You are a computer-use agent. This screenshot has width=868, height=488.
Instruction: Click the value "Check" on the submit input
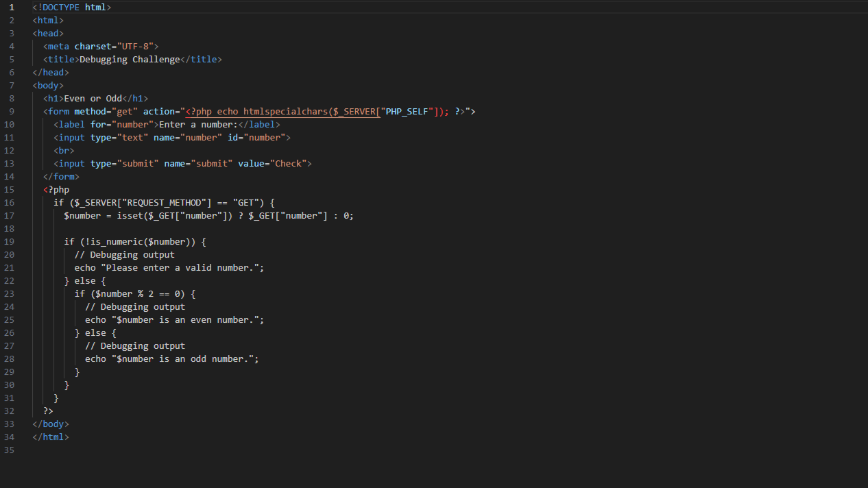(x=288, y=163)
